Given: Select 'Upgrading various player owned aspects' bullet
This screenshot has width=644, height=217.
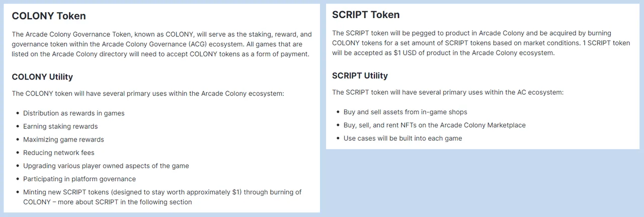Looking at the screenshot, I should tap(106, 166).
